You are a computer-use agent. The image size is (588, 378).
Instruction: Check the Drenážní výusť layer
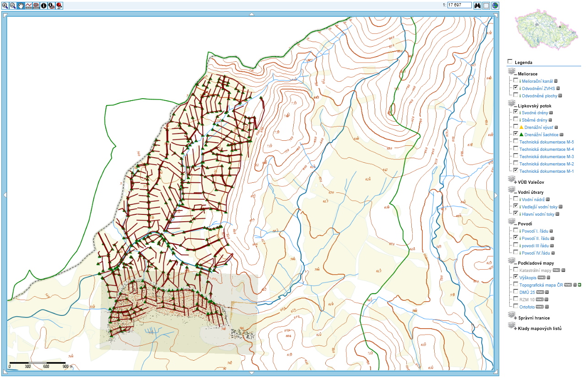516,127
